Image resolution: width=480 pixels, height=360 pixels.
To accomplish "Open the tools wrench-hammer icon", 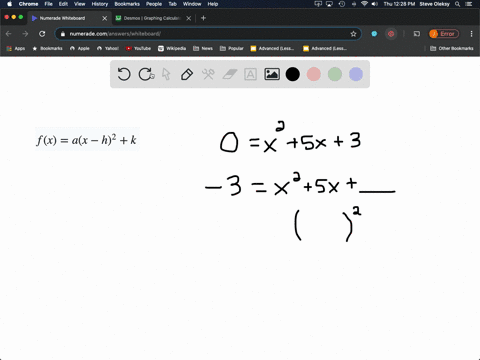I will tap(208, 74).
